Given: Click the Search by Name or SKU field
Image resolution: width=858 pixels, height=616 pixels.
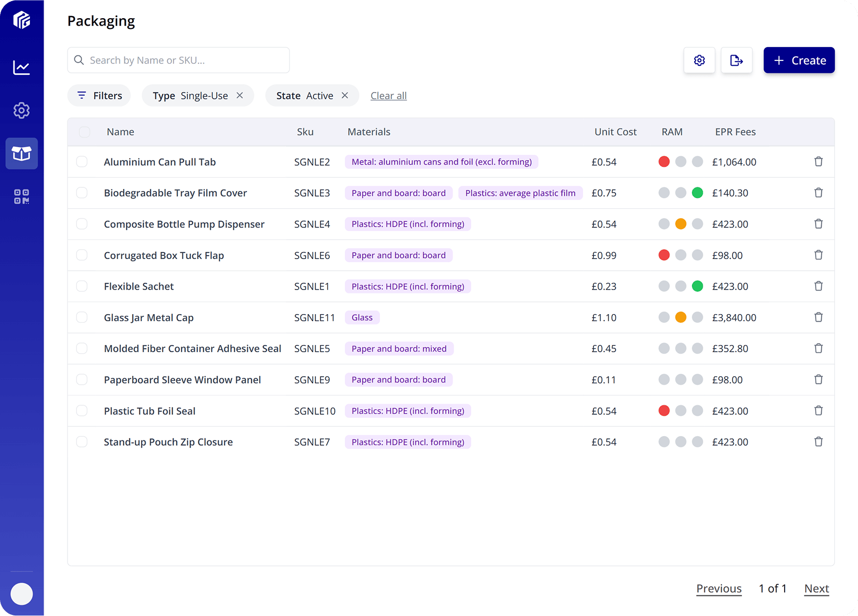Looking at the screenshot, I should 178,60.
